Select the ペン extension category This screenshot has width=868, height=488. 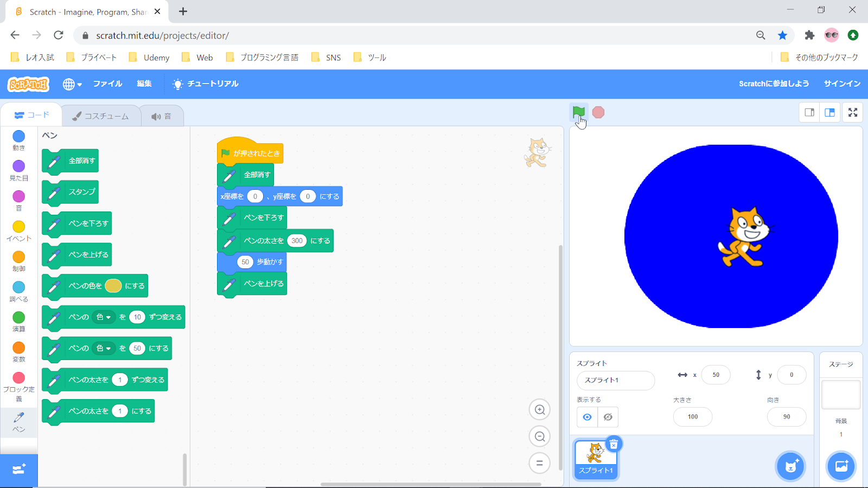coord(18,422)
